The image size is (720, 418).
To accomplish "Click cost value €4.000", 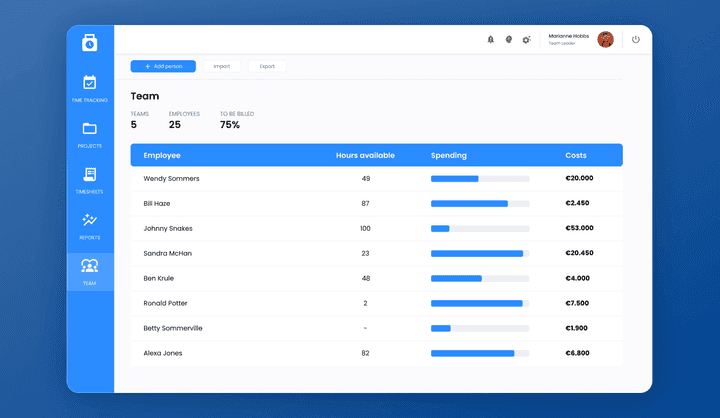I will (x=577, y=278).
